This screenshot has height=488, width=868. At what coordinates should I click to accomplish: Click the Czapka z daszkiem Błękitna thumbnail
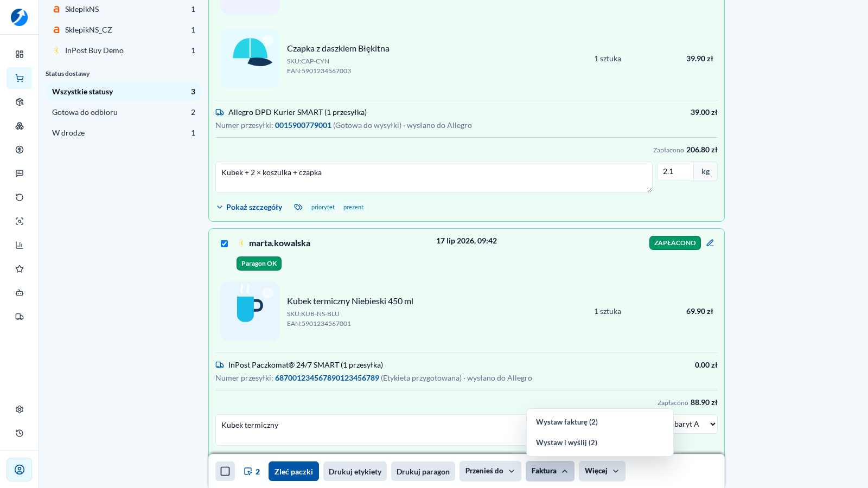250,59
